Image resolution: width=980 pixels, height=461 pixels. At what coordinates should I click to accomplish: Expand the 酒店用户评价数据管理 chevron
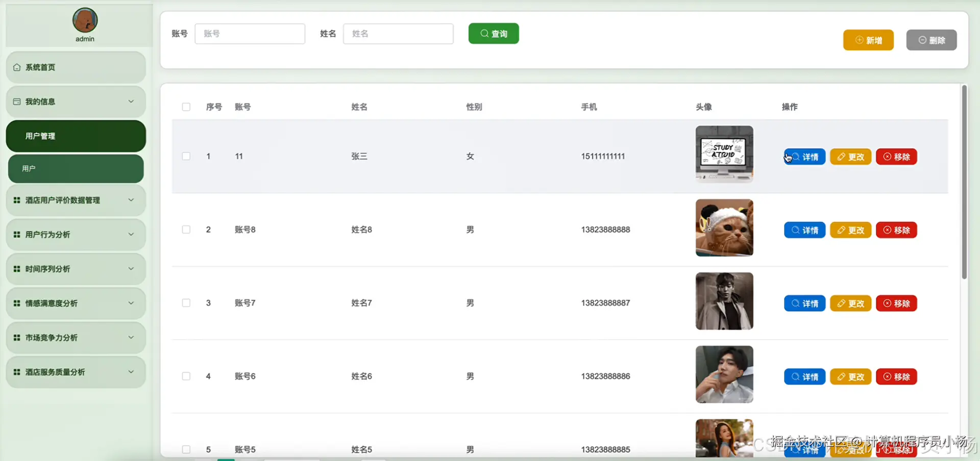[131, 200]
